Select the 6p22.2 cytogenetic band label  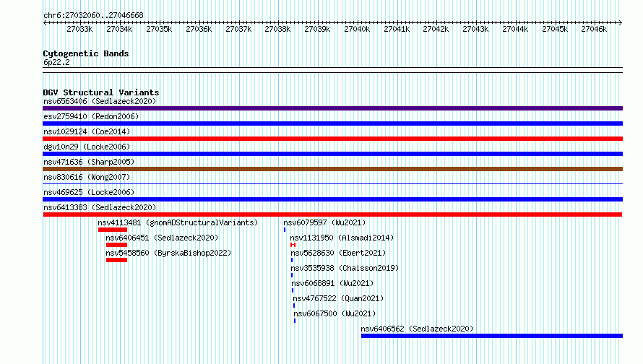(56, 62)
